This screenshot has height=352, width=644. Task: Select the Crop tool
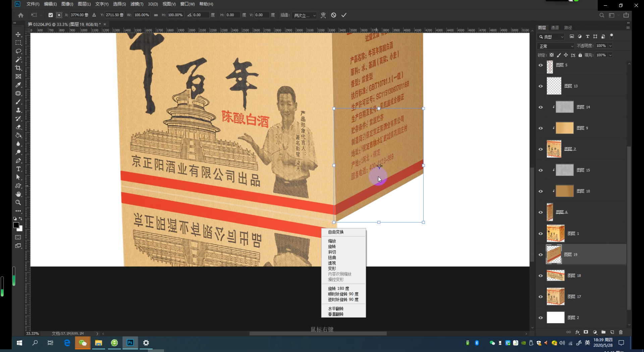click(18, 68)
